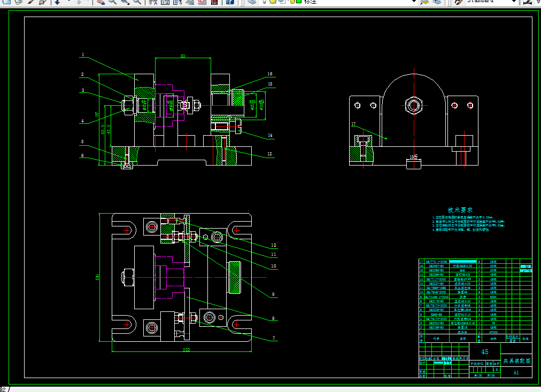Click the green layer color swatch
The width and height of the screenshot is (541, 392).
point(299,2)
